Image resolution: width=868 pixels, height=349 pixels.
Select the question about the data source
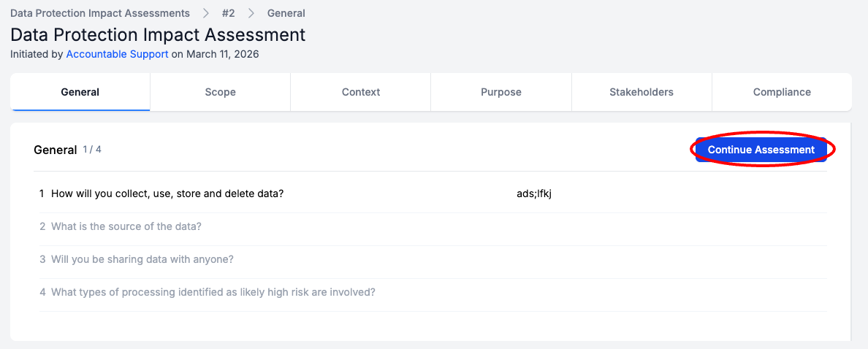click(x=126, y=226)
